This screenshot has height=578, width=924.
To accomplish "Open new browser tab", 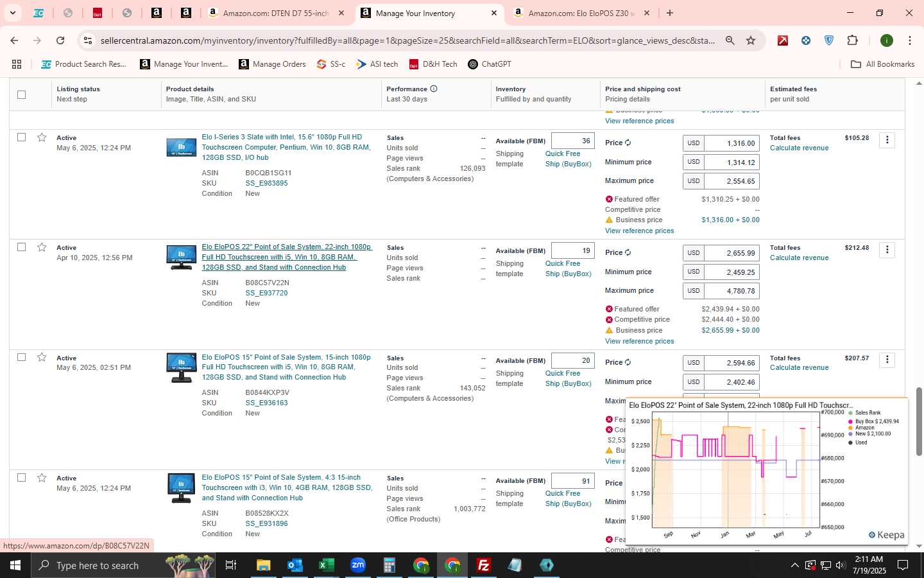I will pyautogui.click(x=670, y=13).
